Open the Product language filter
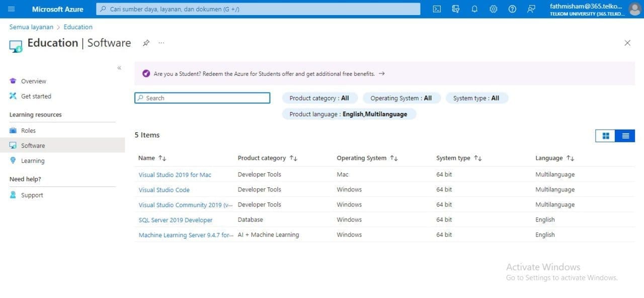 [x=349, y=115]
